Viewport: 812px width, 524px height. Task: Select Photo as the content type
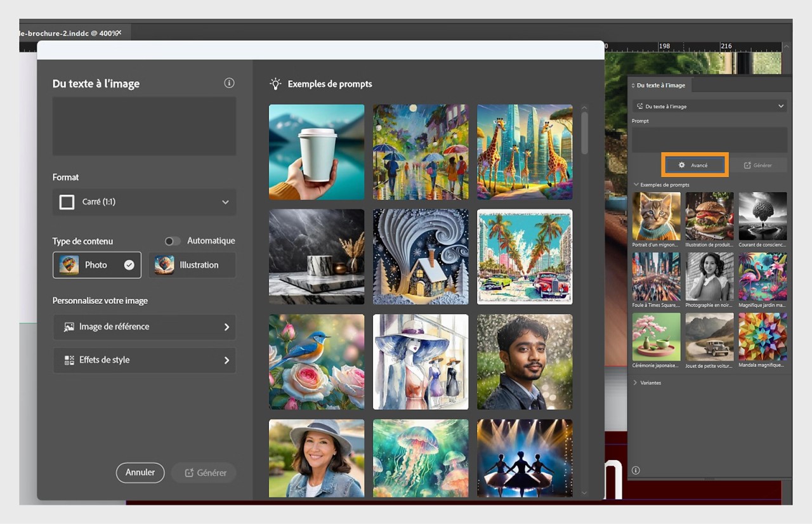click(x=96, y=265)
